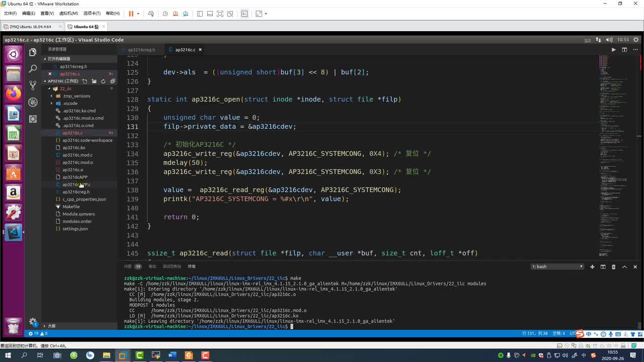Click VMware send Ctrl+Alt+Del icon
This screenshot has height=362, width=644.
point(151,14)
